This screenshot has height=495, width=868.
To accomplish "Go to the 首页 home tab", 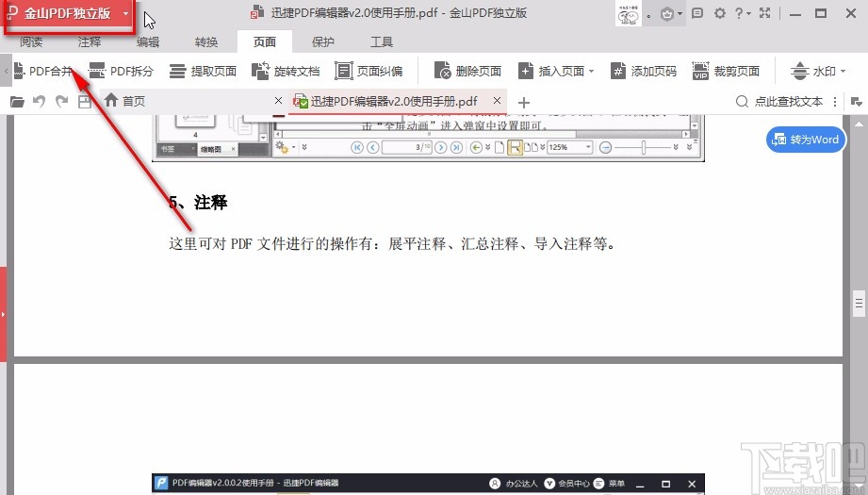I will (125, 101).
